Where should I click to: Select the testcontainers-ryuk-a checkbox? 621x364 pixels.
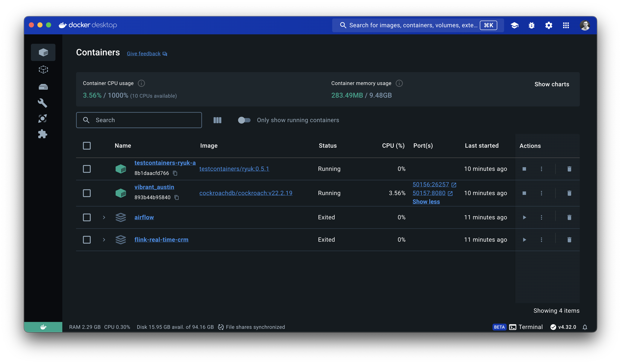87,168
